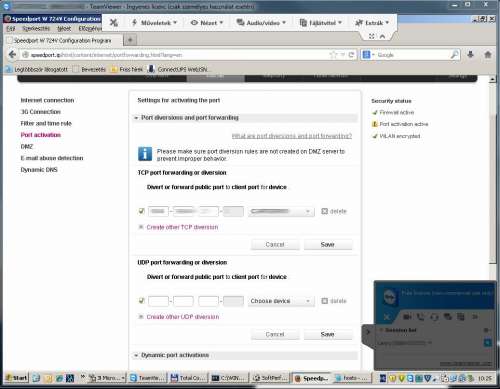Select the Speedport W 724V Configuration Program tab
Screen dimensions: 500x389
[63, 40]
